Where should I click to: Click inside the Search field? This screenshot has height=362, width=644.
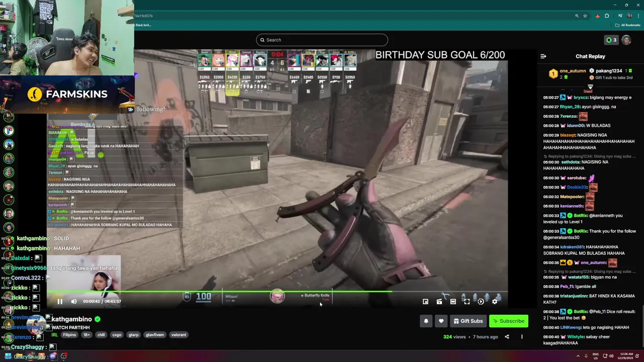(322, 40)
